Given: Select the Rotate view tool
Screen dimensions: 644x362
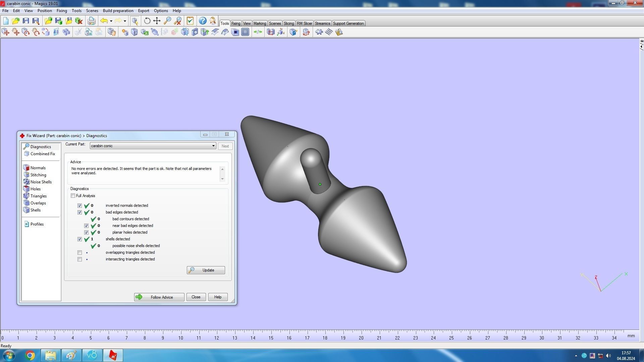Looking at the screenshot, I should pyautogui.click(x=147, y=21).
